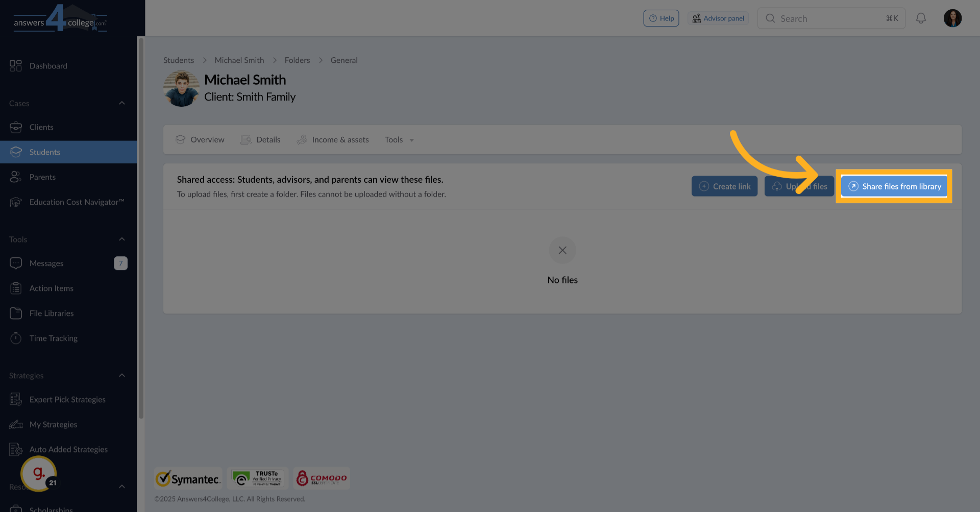Viewport: 980px width, 512px height.
Task: Click the Upload files button
Action: pos(799,186)
